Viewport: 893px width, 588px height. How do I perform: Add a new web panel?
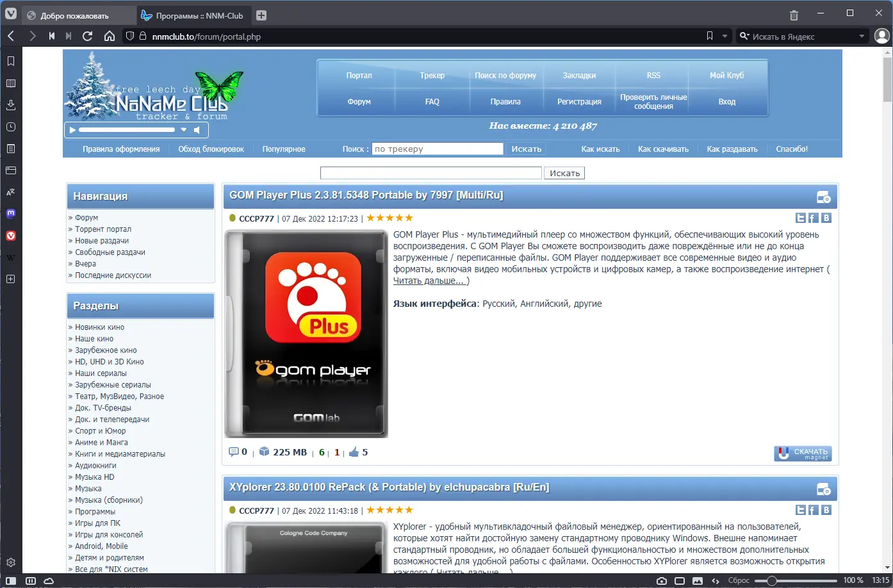[11, 279]
